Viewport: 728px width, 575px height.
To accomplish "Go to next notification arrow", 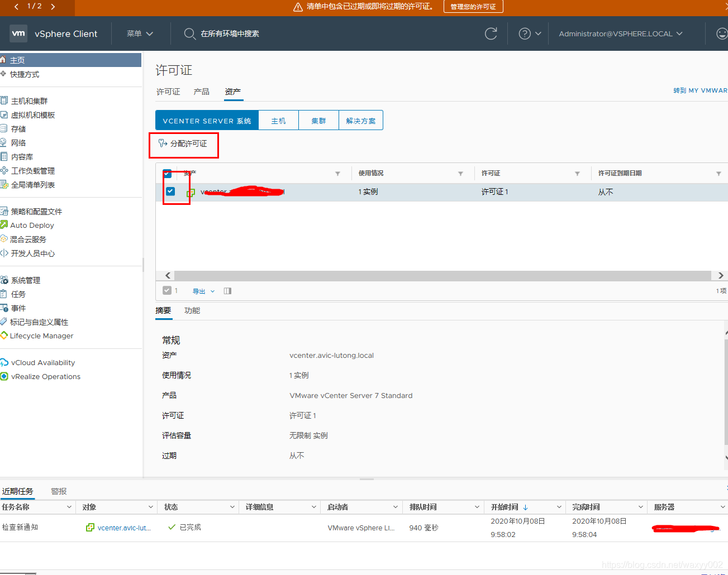I will pos(53,7).
